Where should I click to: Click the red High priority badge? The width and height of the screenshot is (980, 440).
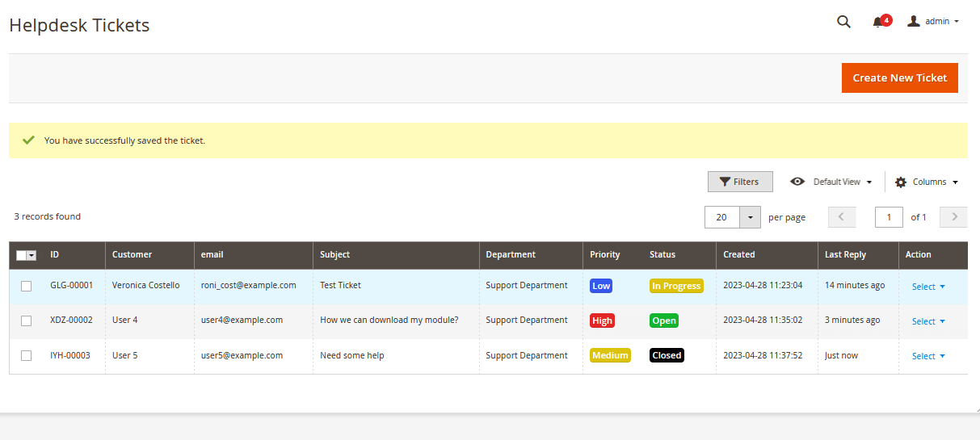coord(602,321)
